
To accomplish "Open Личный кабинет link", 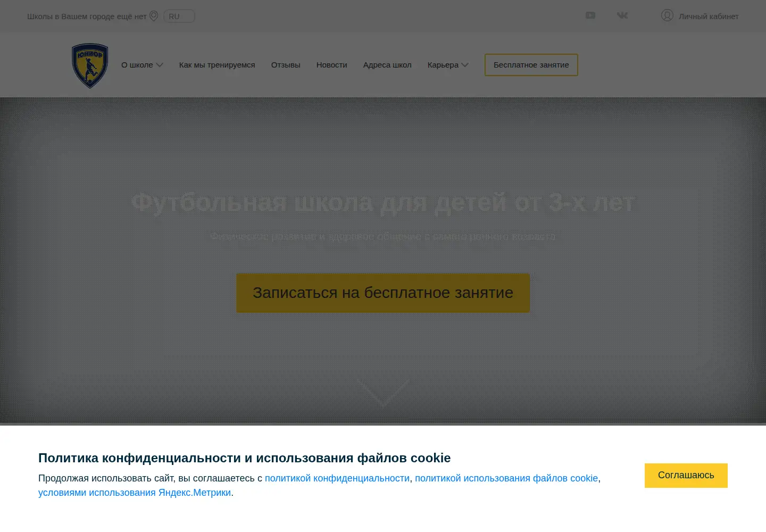I will [709, 16].
